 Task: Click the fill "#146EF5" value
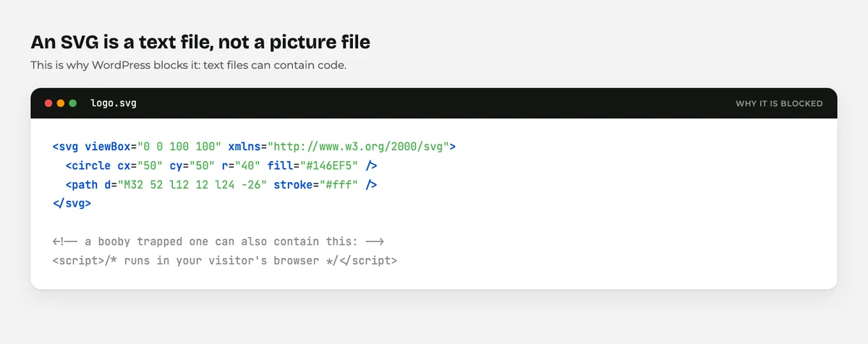330,165
